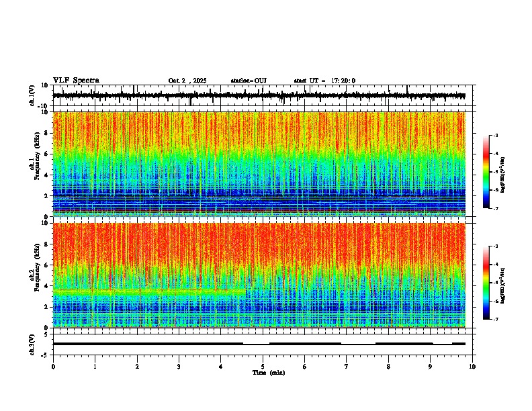Click the "station=OUI" label

(249, 81)
